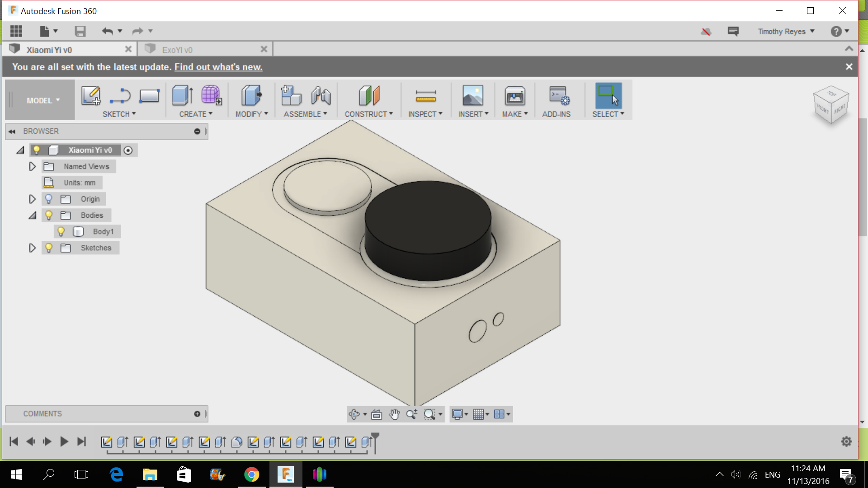Viewport: 868px width, 488px height.
Task: Activate the Orbit tool
Action: 354,414
